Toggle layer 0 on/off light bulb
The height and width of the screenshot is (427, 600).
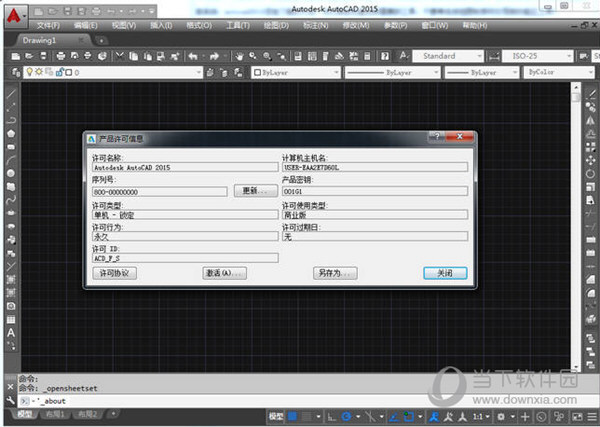coord(29,72)
